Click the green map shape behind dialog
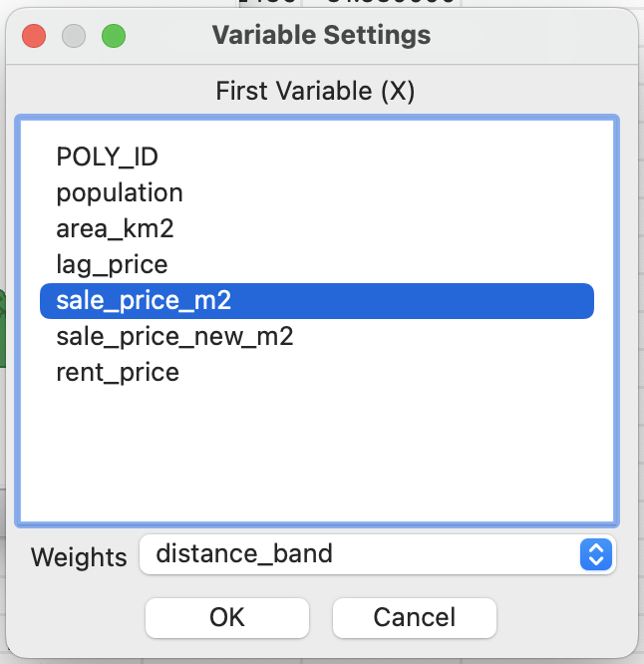 pyautogui.click(x=2, y=328)
